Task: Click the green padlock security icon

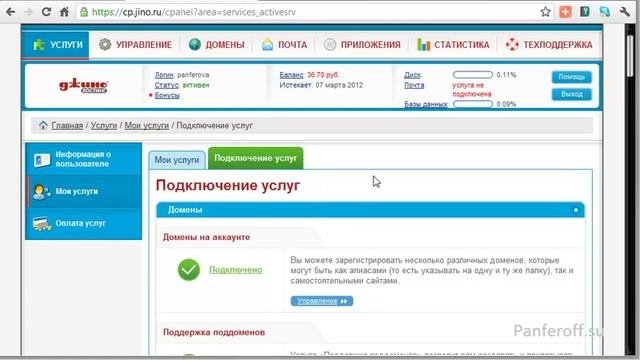Action: click(x=84, y=12)
